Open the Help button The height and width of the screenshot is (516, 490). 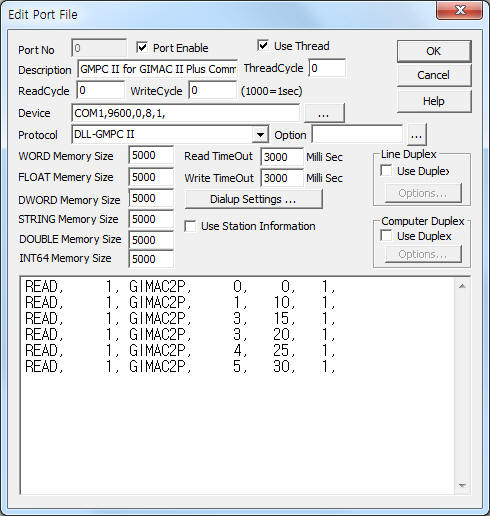tap(434, 101)
